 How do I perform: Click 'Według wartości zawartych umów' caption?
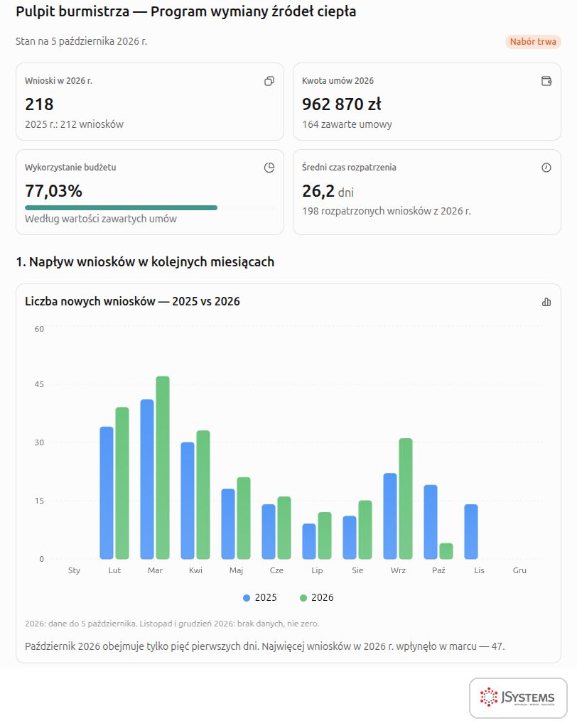[101, 219]
